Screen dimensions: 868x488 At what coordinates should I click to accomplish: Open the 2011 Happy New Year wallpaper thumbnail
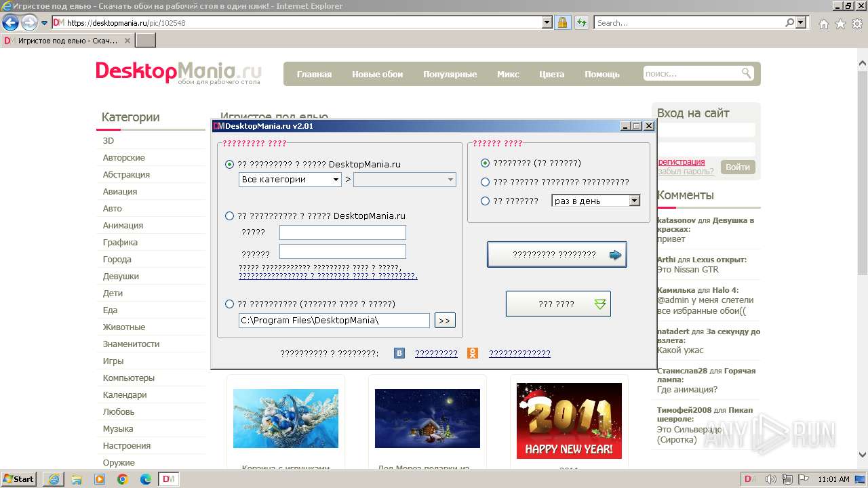click(x=569, y=421)
